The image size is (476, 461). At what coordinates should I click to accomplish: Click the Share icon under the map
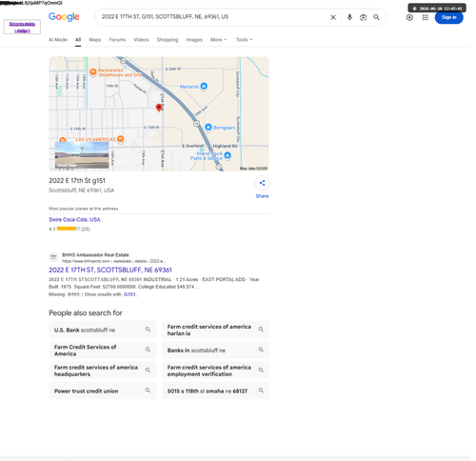[x=262, y=183]
